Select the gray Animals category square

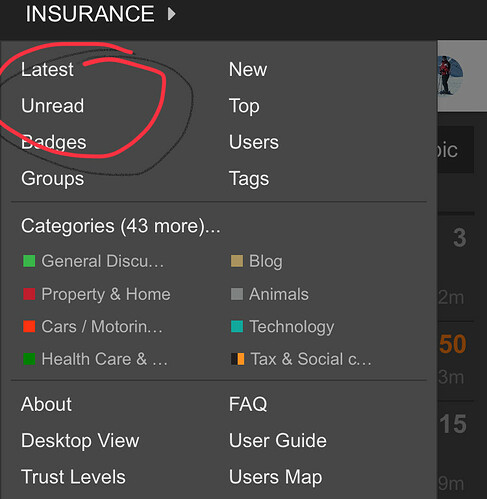pos(237,294)
